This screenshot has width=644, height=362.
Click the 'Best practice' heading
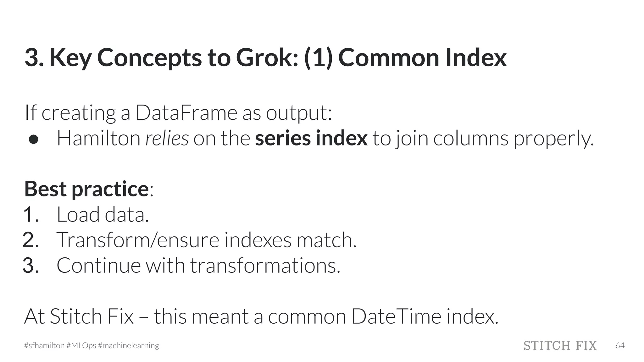86,189
